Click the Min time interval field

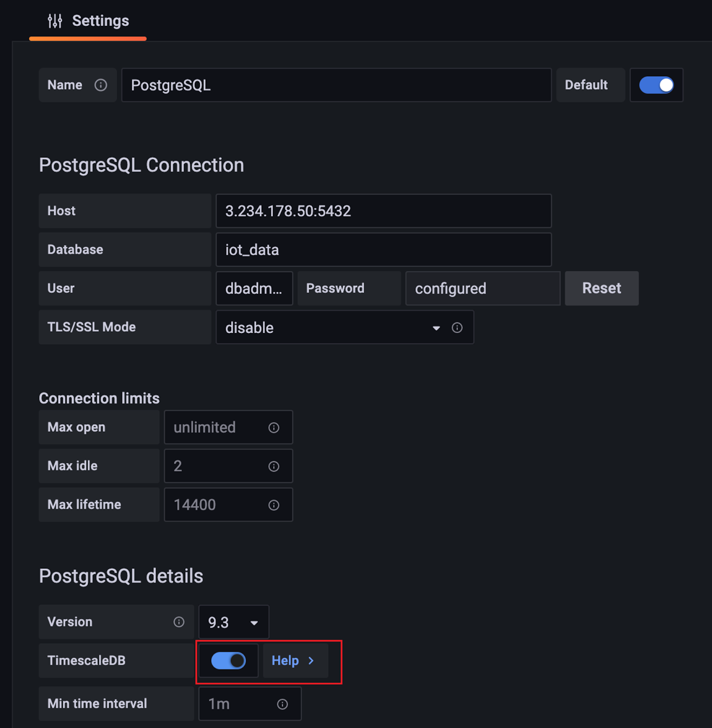click(x=249, y=704)
